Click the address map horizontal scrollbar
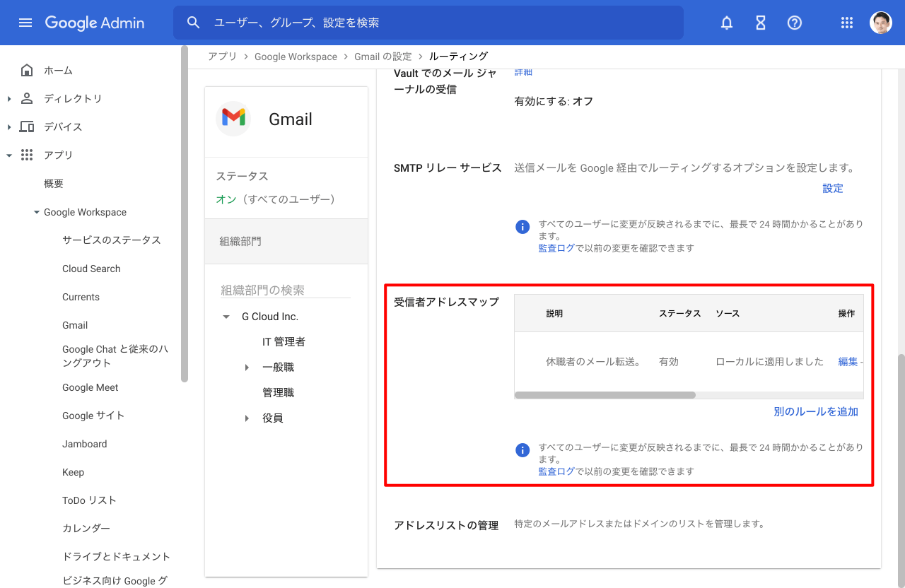Screen dimensions: 905x588 (605, 395)
